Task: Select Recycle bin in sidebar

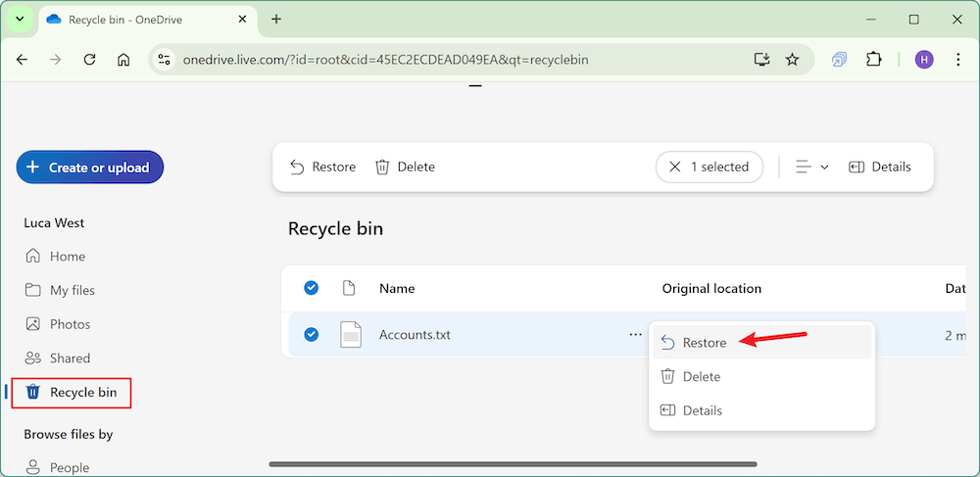Action: pyautogui.click(x=71, y=393)
